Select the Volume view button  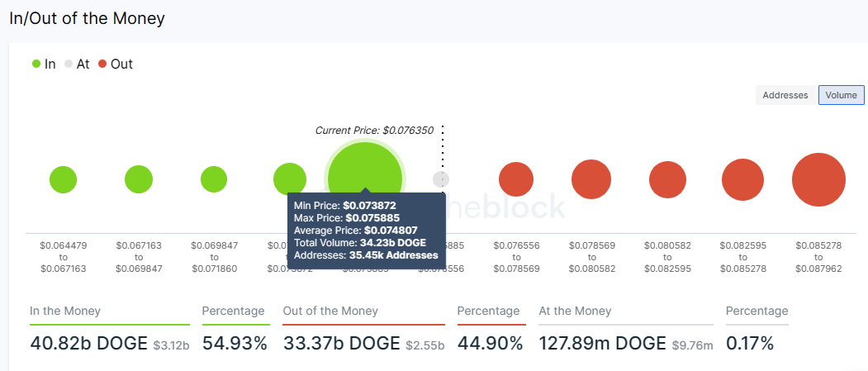(842, 95)
